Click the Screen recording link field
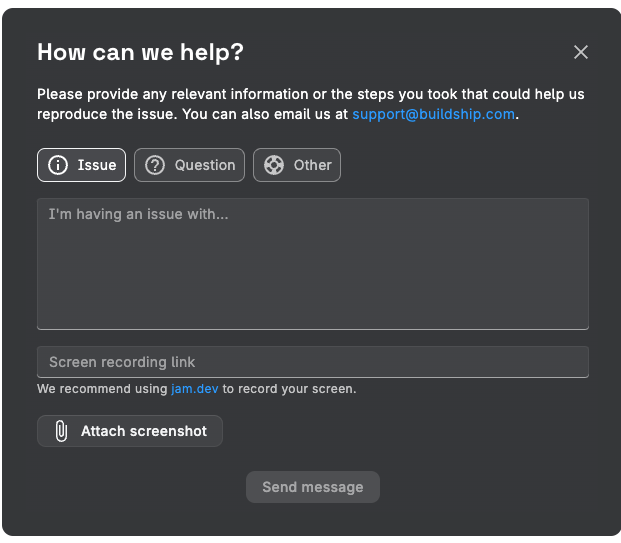This screenshot has width=621, height=543. 312,362
